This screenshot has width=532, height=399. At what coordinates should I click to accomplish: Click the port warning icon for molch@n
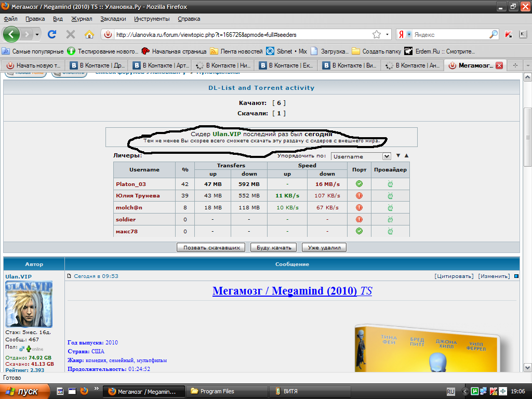coord(359,208)
